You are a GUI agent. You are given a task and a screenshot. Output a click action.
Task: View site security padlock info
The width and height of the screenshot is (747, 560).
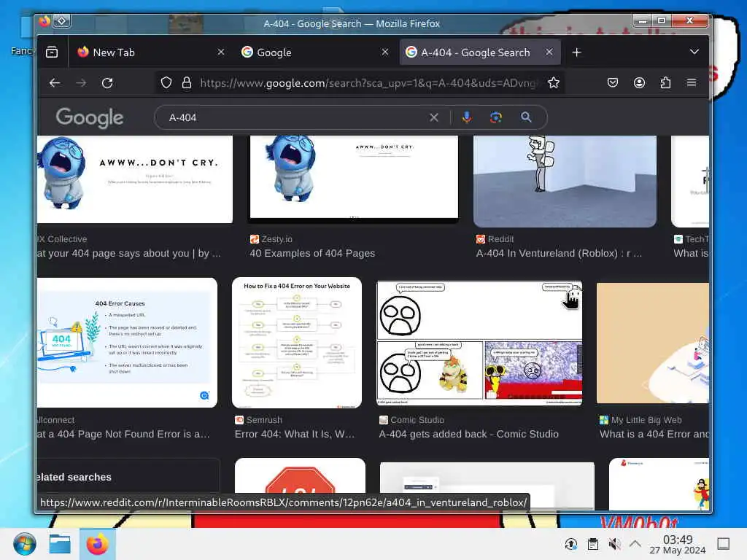[x=187, y=83]
